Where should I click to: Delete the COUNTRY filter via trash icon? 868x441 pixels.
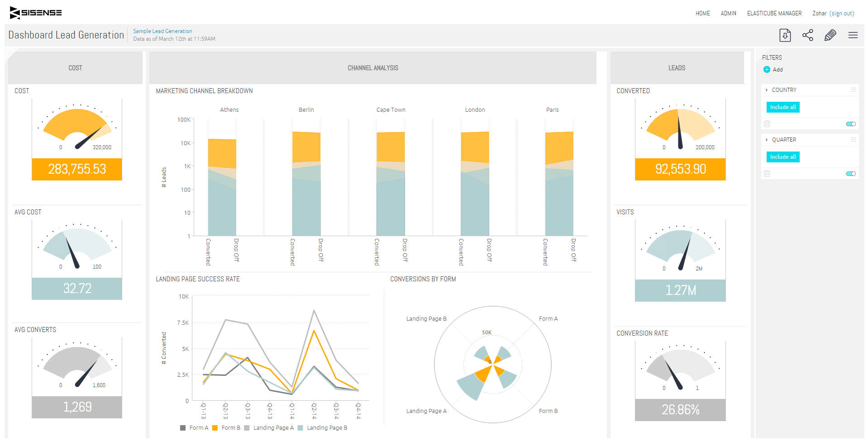(767, 123)
